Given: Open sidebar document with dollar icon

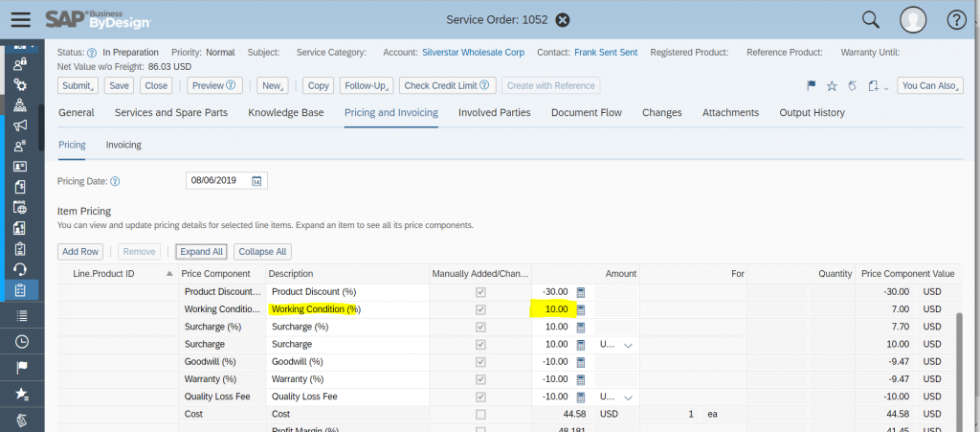Looking at the screenshot, I should coord(20,186).
